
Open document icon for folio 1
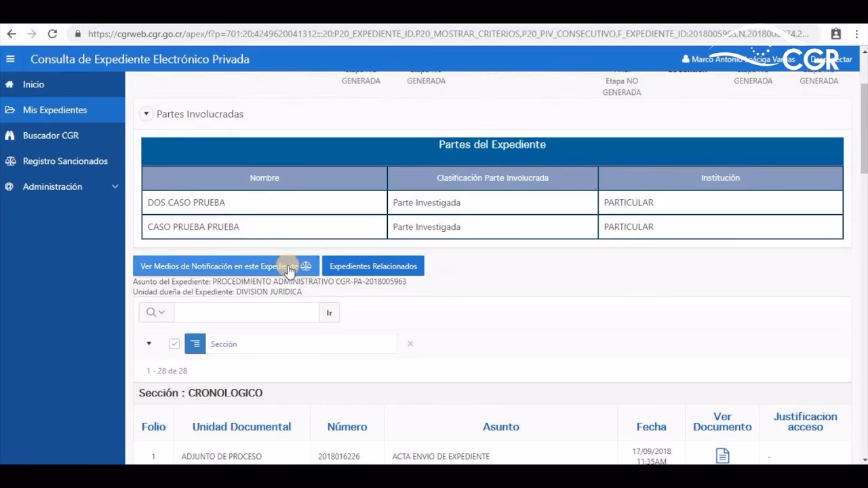point(722,456)
